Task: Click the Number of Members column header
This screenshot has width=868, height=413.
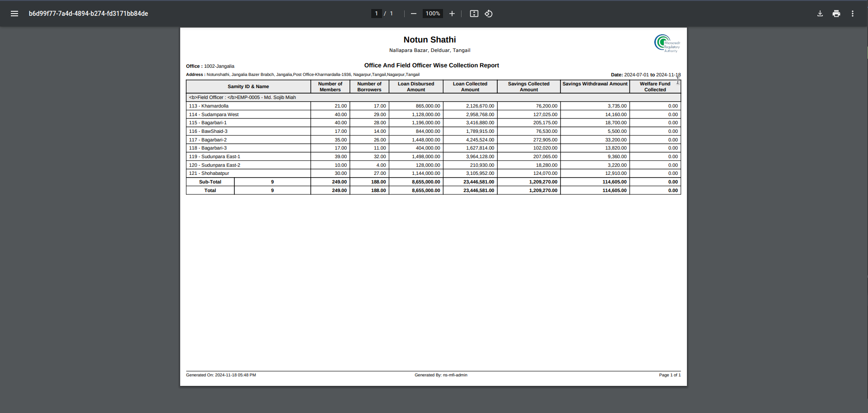Action: click(330, 87)
